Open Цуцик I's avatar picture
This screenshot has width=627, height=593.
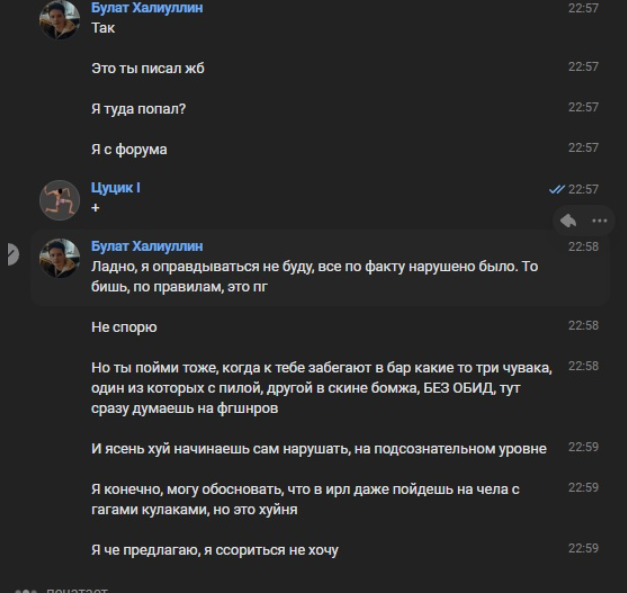59,199
